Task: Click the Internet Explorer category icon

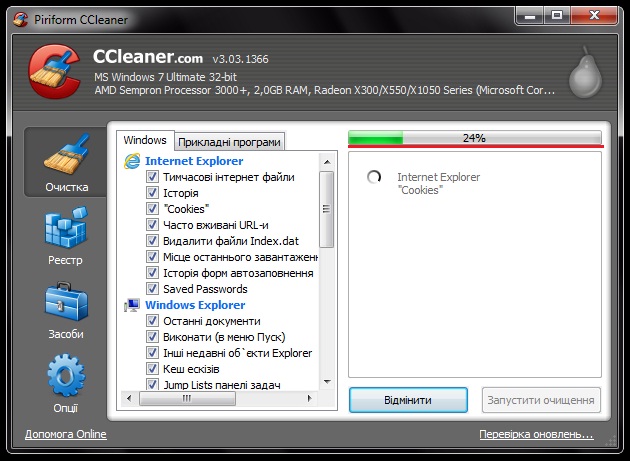Action: [x=132, y=161]
